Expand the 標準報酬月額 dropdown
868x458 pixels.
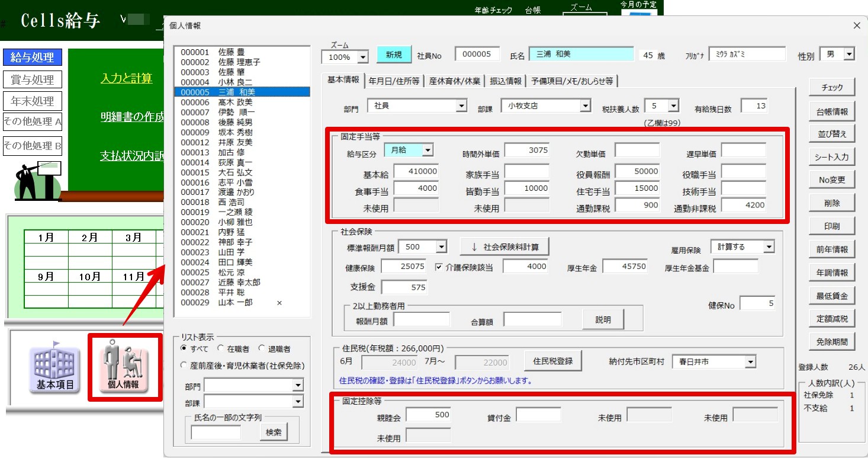[x=441, y=247]
